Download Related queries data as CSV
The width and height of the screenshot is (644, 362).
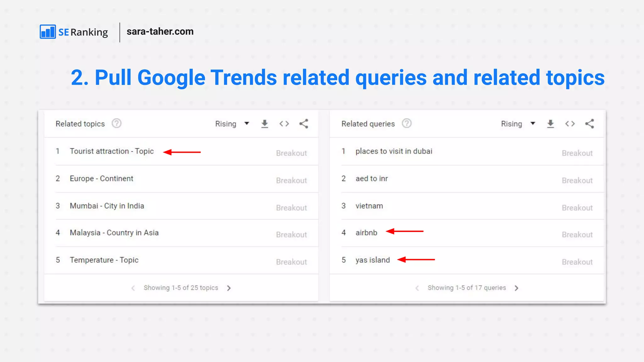551,124
